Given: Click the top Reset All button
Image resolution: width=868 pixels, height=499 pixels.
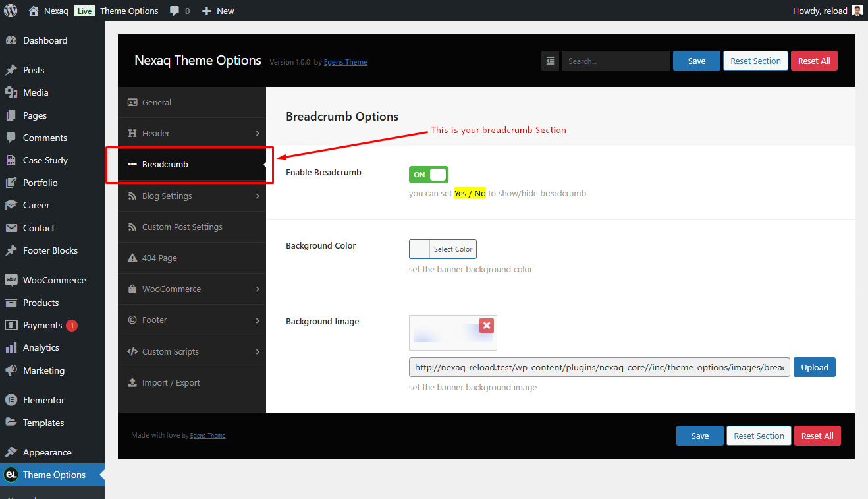Looking at the screenshot, I should [x=814, y=61].
